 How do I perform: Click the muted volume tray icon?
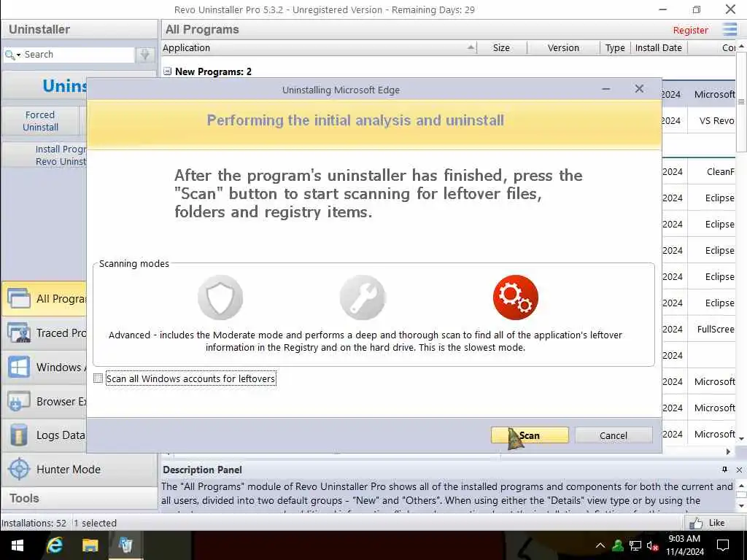point(652,546)
